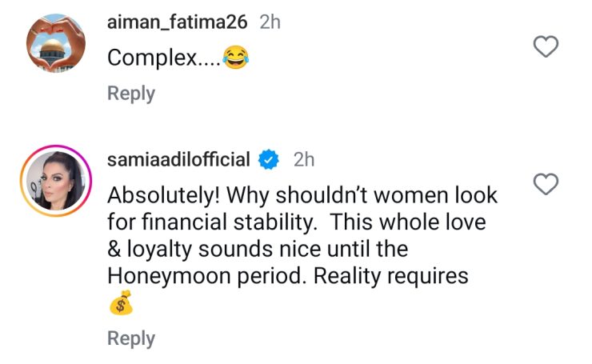
Task: Click the line "Absolutely! Why shouldn't women look"
Action: click(x=302, y=195)
